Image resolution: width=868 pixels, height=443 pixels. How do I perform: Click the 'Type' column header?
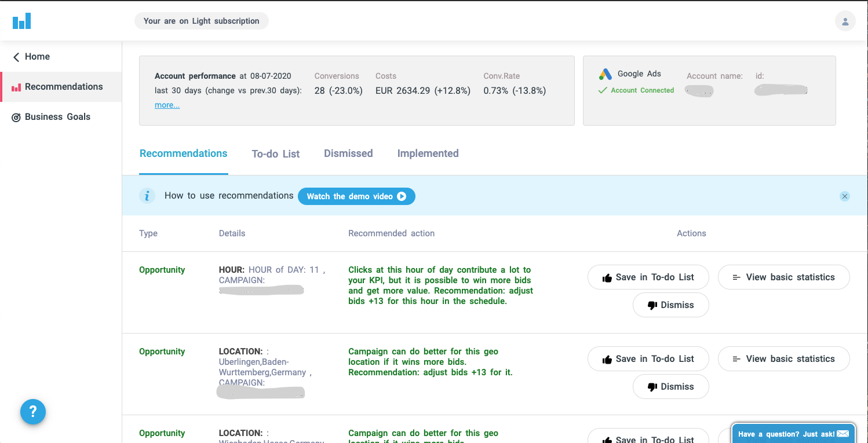148,233
